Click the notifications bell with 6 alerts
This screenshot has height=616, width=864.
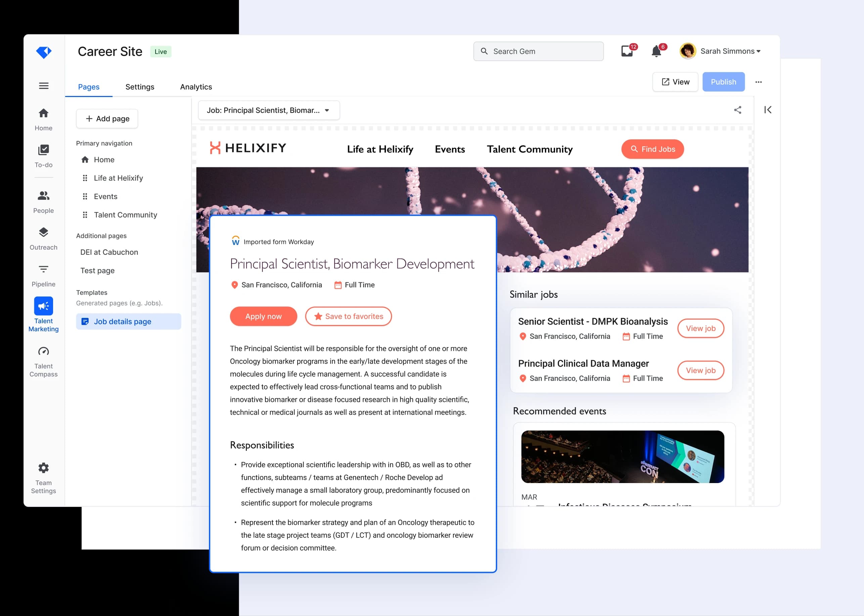[656, 51]
